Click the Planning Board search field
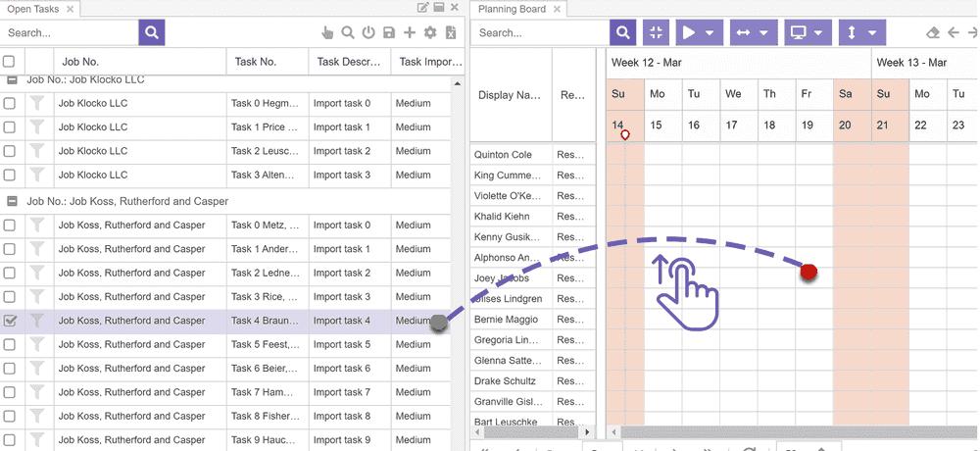The image size is (980, 451). click(540, 32)
